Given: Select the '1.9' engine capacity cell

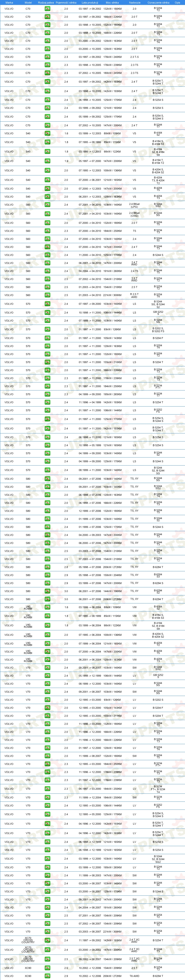Looking at the screenshot, I should [x=66, y=161].
